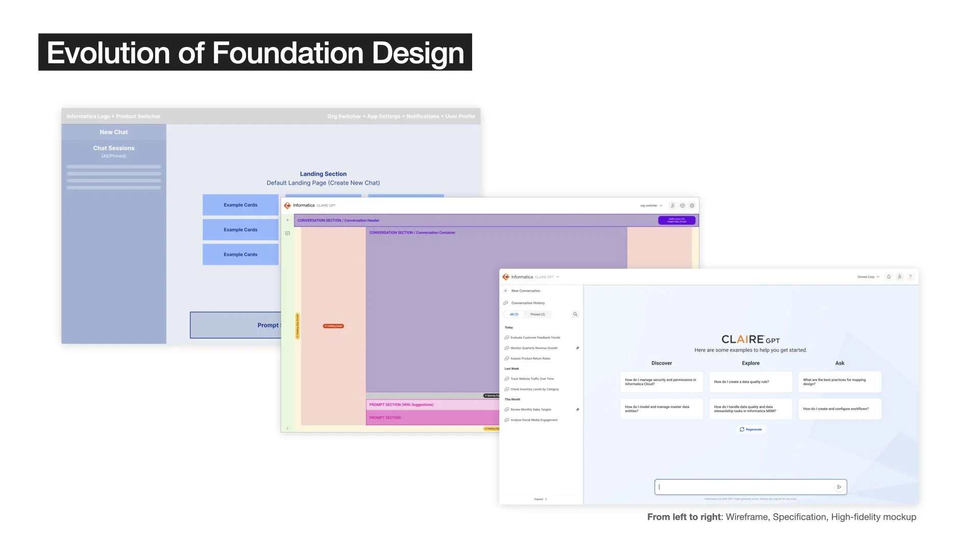This screenshot has width=980, height=551.
Task: Select the All (7) tab
Action: tap(514, 314)
